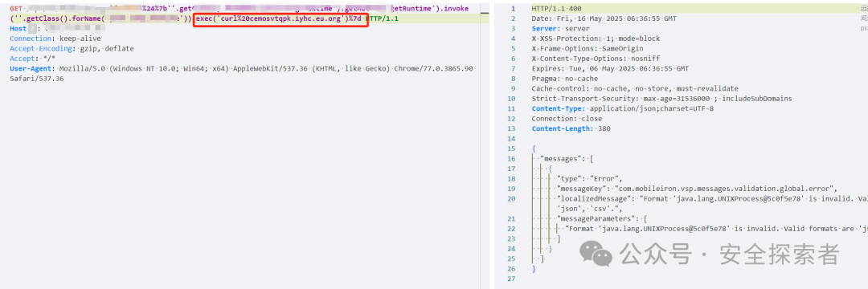Click the GET method at request start
The height and width of the screenshot is (289, 868).
16,9
